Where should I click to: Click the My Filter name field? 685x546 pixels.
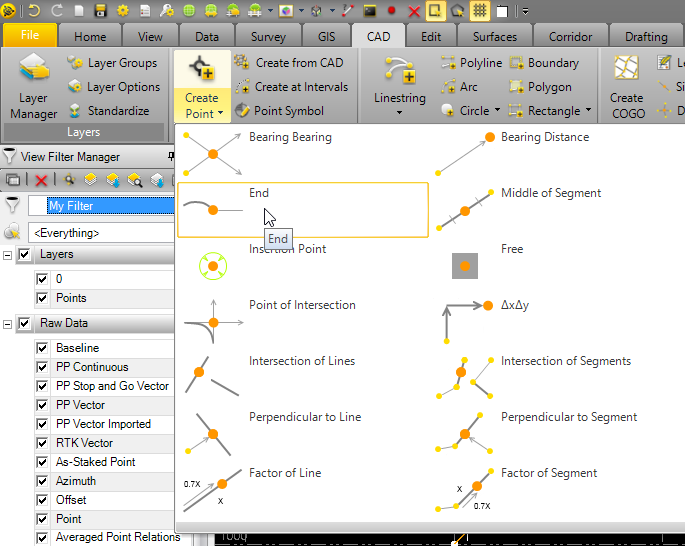click(x=101, y=206)
